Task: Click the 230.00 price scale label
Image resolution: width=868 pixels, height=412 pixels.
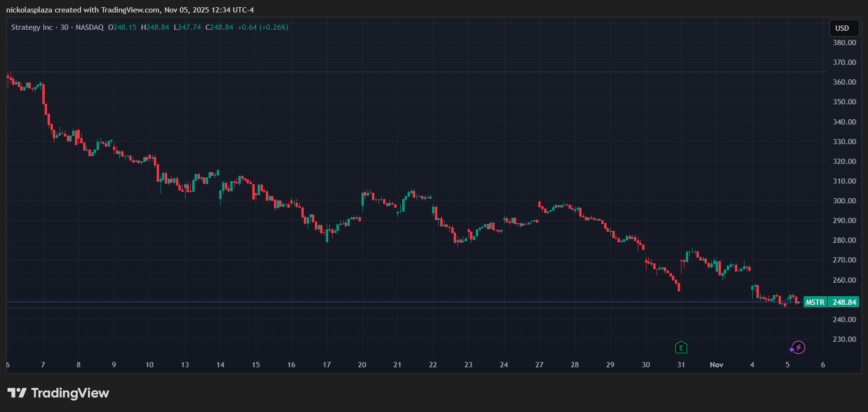Action: (844, 339)
